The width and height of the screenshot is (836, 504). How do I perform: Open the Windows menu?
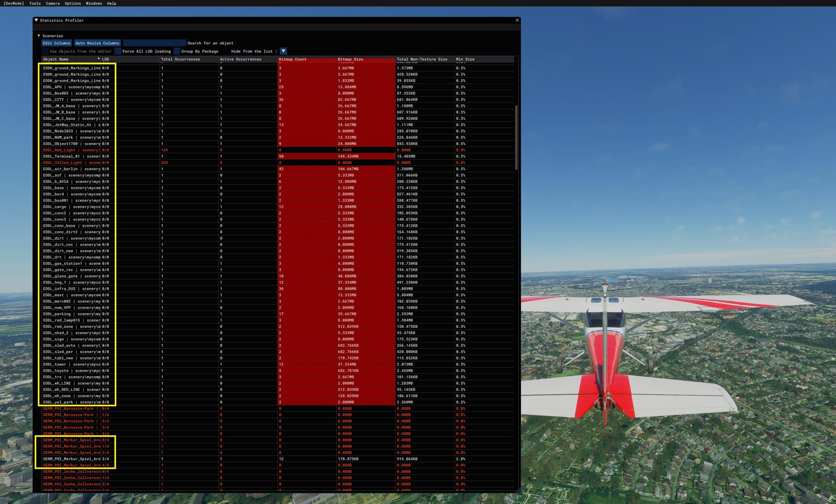tap(94, 3)
